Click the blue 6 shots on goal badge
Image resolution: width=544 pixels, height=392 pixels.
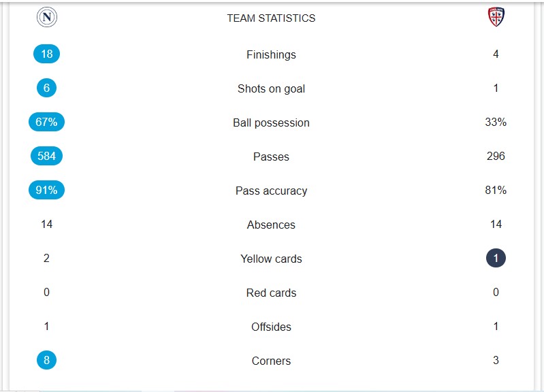pos(46,88)
